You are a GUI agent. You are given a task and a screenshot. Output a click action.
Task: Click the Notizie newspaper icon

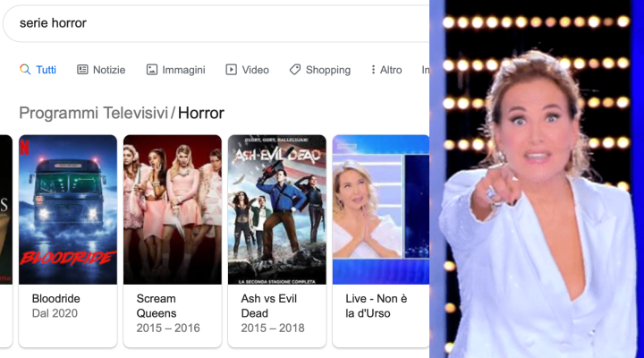pyautogui.click(x=82, y=70)
